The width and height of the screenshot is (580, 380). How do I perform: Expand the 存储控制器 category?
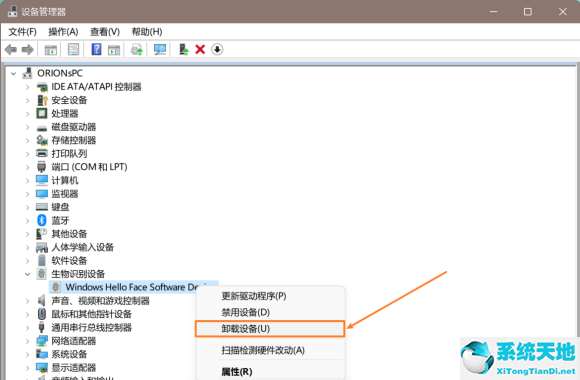27,140
